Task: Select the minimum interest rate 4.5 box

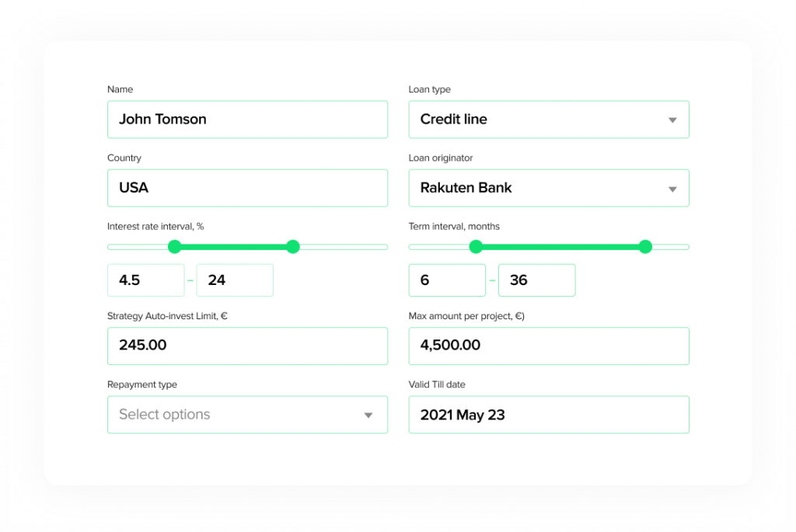Action: 145,280
